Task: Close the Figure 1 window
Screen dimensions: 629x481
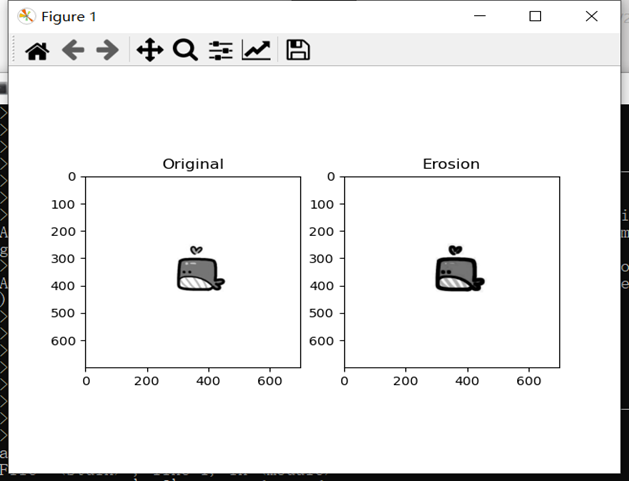Action: coord(591,16)
